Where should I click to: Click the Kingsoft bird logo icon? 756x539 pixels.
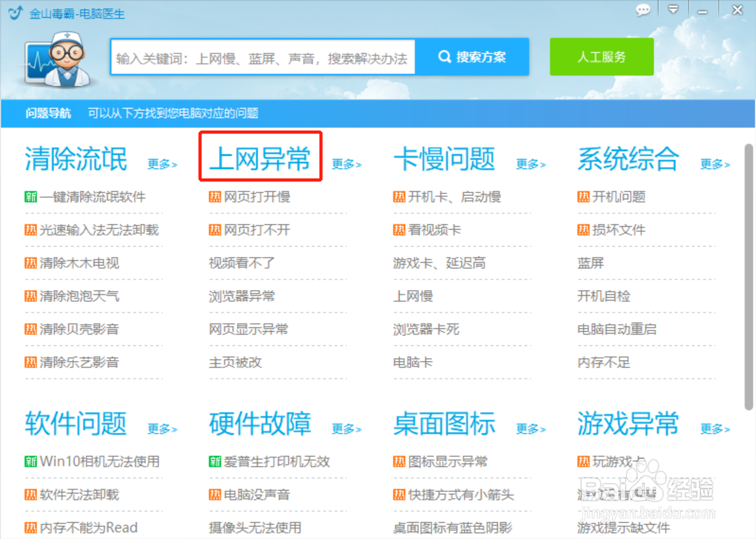click(15, 13)
